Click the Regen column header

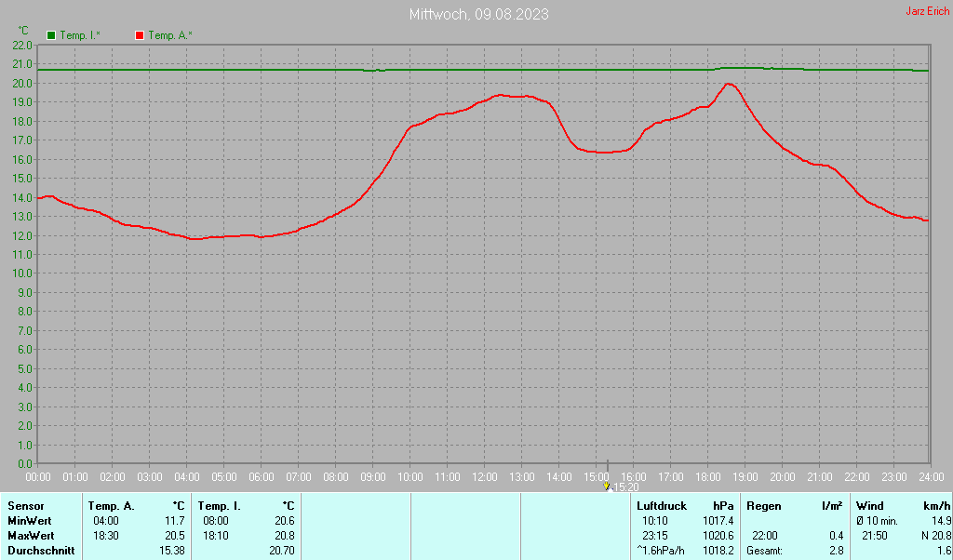click(763, 506)
